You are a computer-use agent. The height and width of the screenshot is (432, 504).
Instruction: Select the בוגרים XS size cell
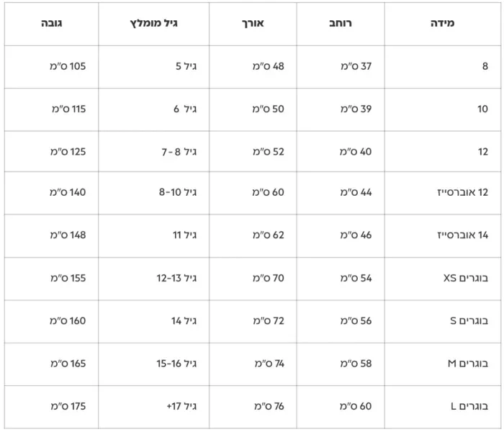pos(442,279)
